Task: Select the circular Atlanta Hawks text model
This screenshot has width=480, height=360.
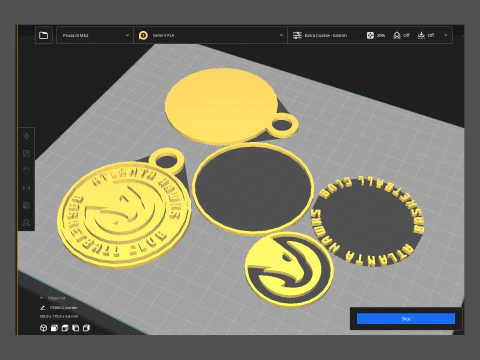Action: (368, 221)
